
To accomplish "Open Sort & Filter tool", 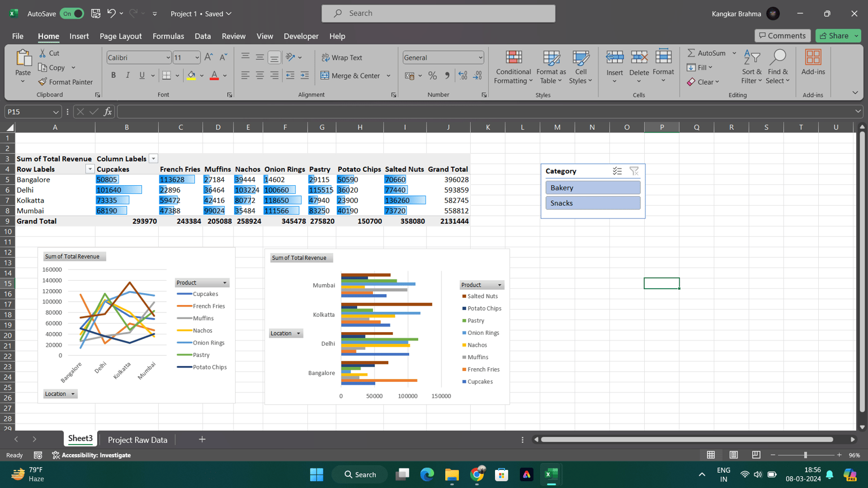I will [752, 67].
